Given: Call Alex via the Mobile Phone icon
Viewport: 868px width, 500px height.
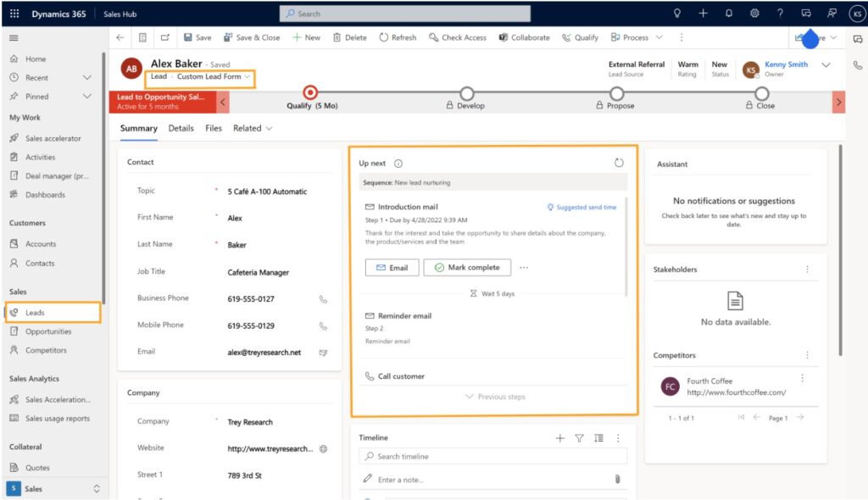Looking at the screenshot, I should (x=324, y=325).
